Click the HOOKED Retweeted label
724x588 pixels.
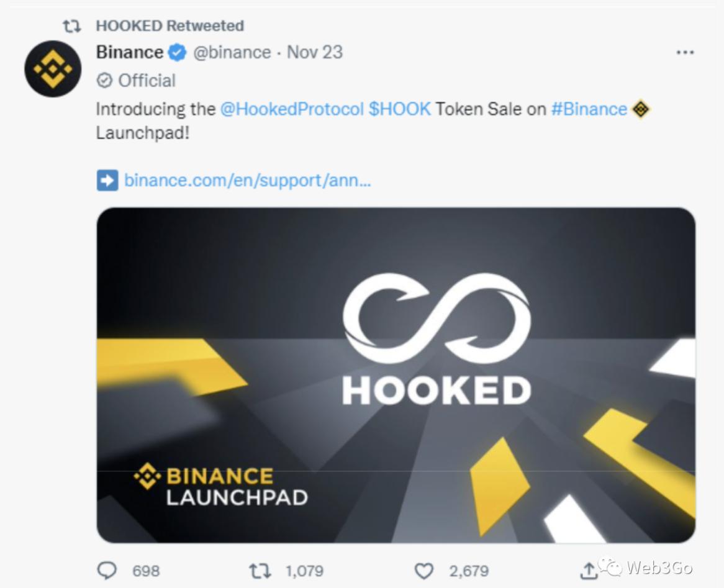pos(170,26)
